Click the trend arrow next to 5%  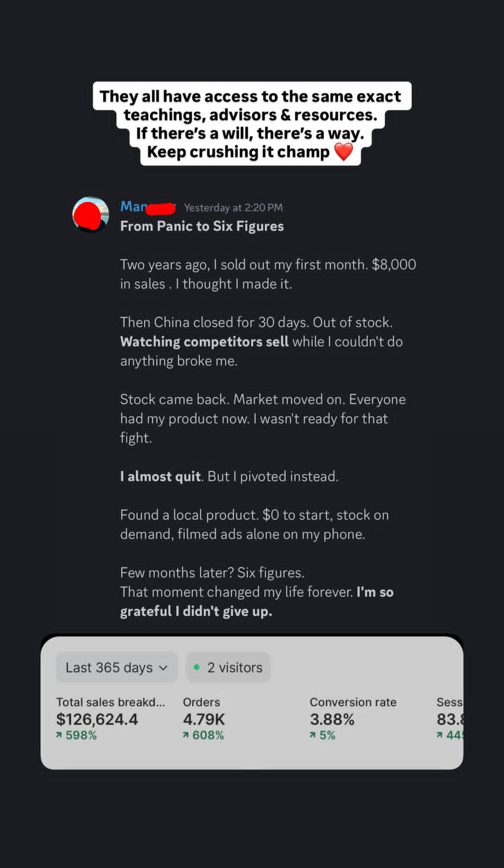tap(313, 735)
